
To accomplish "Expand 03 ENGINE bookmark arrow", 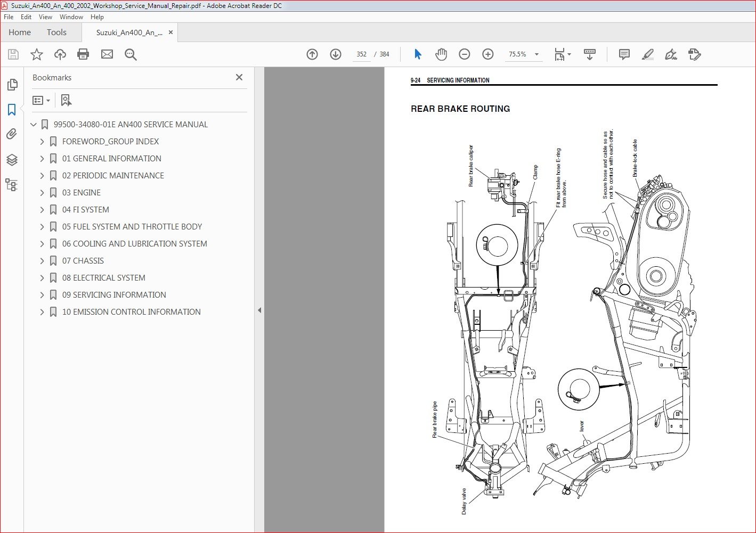I will point(42,193).
